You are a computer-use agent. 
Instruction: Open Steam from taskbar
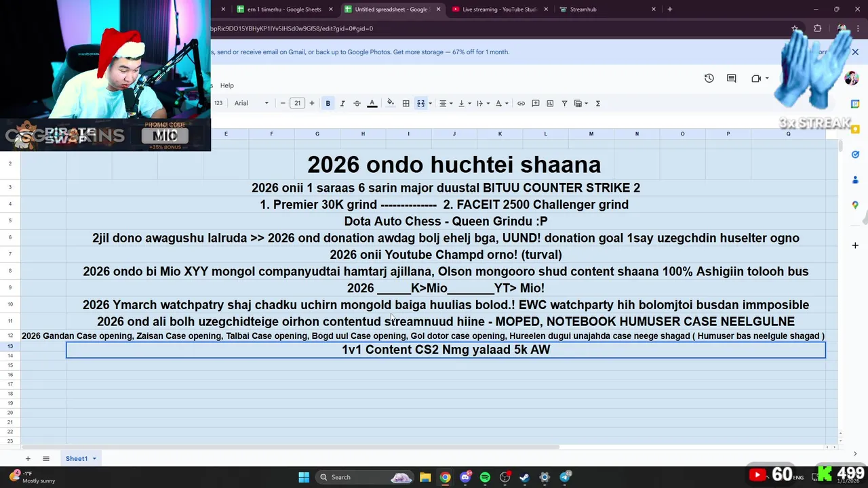point(524,477)
